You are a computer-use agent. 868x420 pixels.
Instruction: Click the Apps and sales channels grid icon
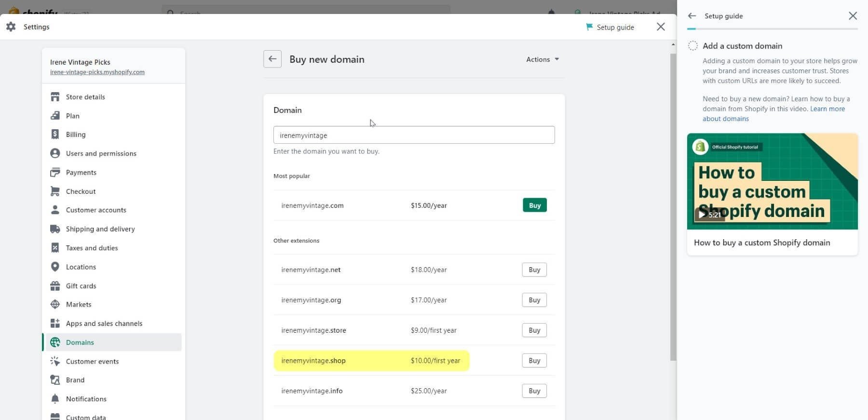tap(55, 324)
